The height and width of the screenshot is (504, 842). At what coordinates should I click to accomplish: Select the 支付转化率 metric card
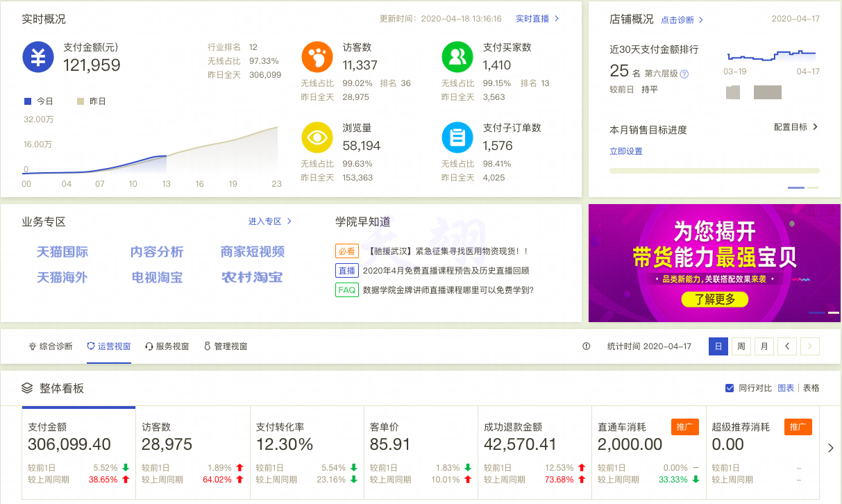(x=307, y=453)
